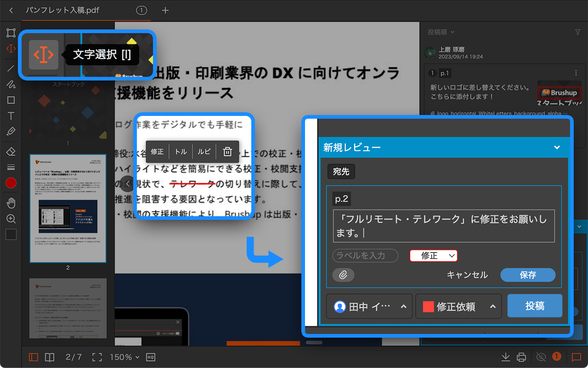Select the eraser tool

(x=11, y=151)
